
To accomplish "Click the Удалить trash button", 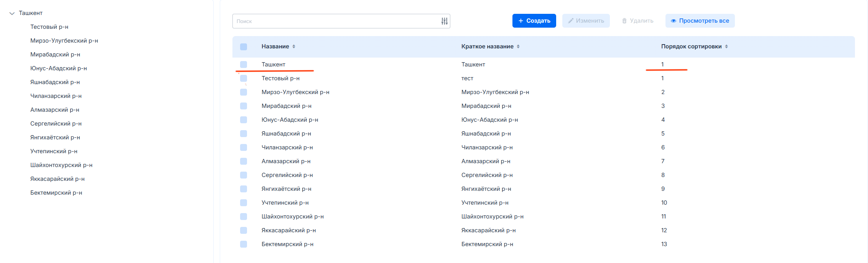I will (x=637, y=21).
